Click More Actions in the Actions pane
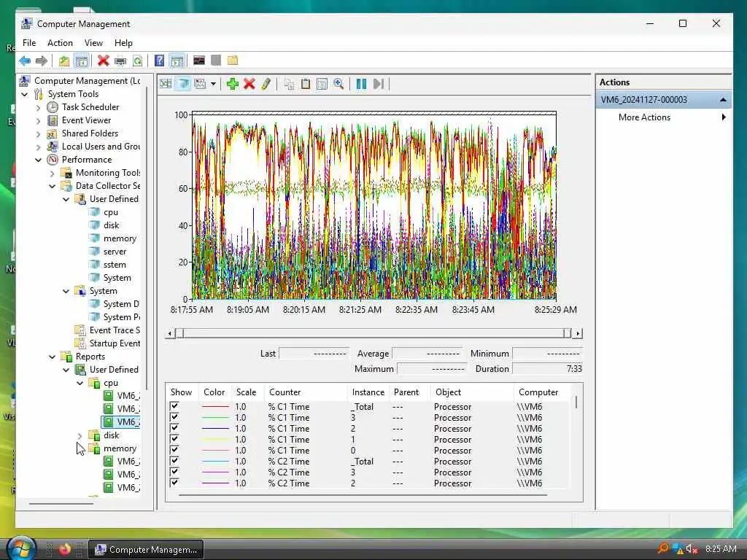This screenshot has width=747, height=560. (644, 117)
